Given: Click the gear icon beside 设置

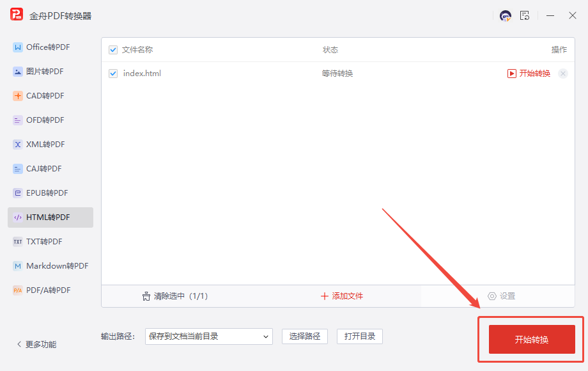Looking at the screenshot, I should point(492,296).
